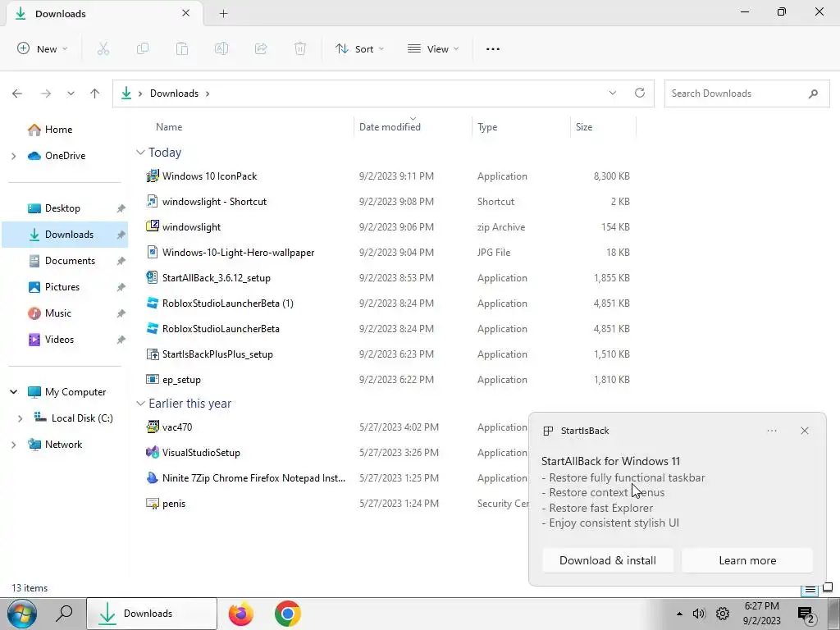
Task: Go back with the left arrow
Action: click(17, 94)
